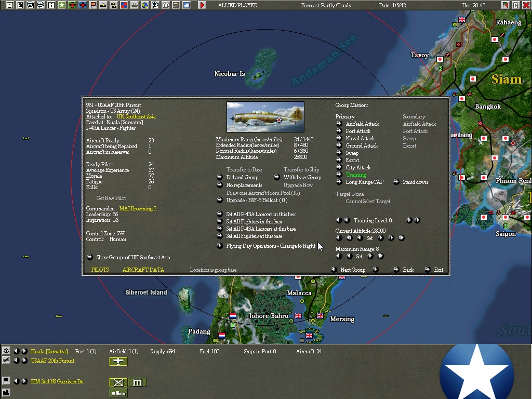
Task: Click the OP toolbar icon
Action: [166, 5]
